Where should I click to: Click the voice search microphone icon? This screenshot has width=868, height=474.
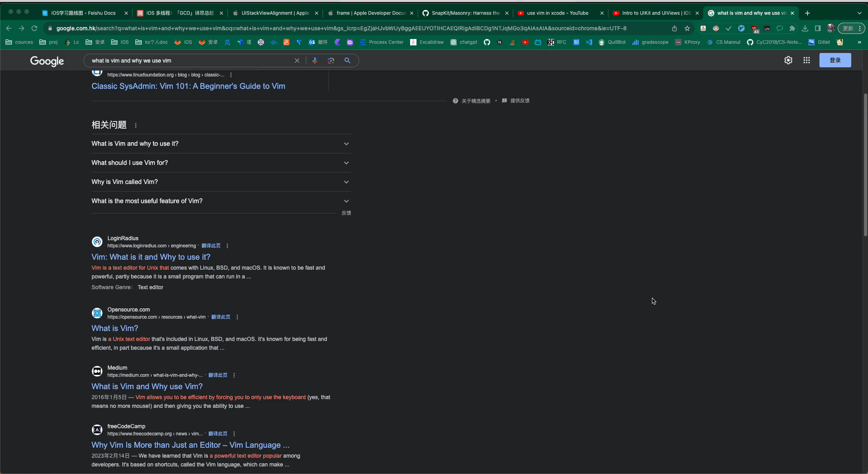(315, 61)
